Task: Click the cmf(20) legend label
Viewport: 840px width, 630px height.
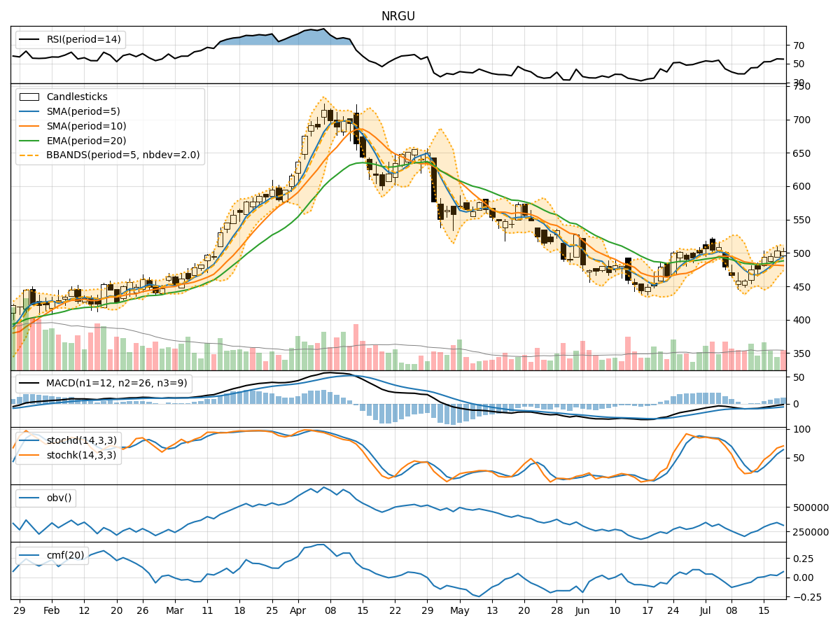Action: [x=65, y=556]
